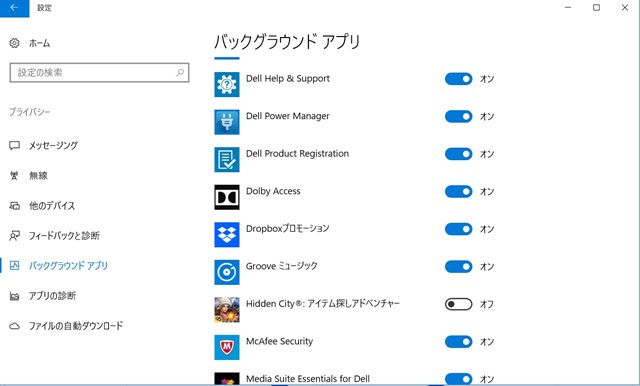Disable Dell Power Manager background toggle
The height and width of the screenshot is (386, 640).
(x=458, y=116)
